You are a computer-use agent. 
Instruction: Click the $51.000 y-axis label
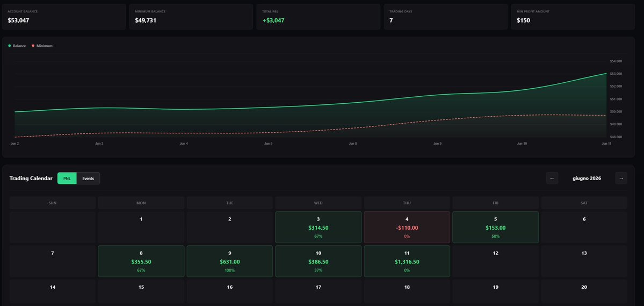[x=616, y=99]
